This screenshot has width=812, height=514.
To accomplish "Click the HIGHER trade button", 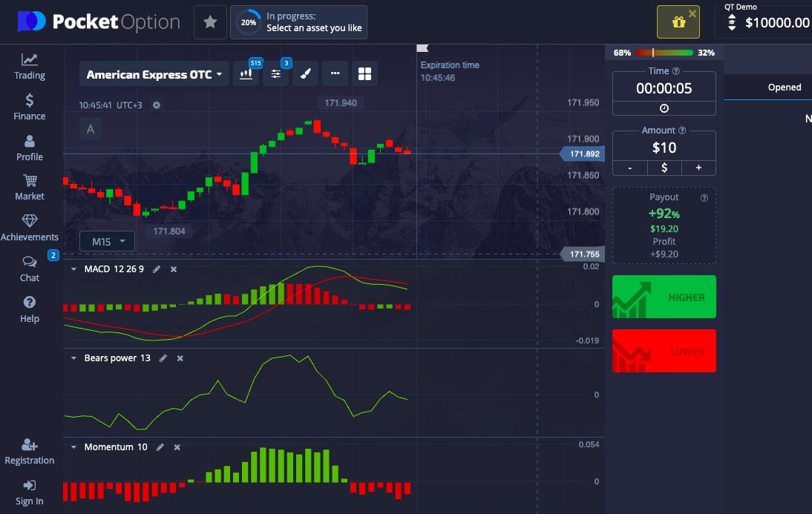I will [664, 297].
